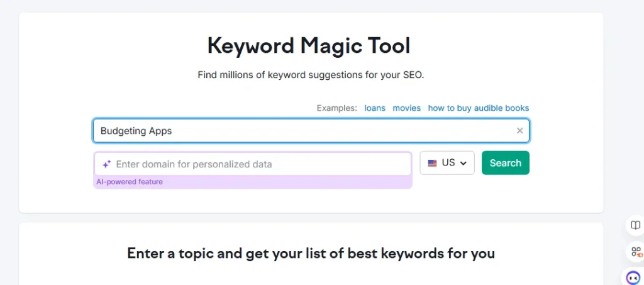Open the apps grid widget icon
Screen dimensions: 644x285
coord(636,252)
